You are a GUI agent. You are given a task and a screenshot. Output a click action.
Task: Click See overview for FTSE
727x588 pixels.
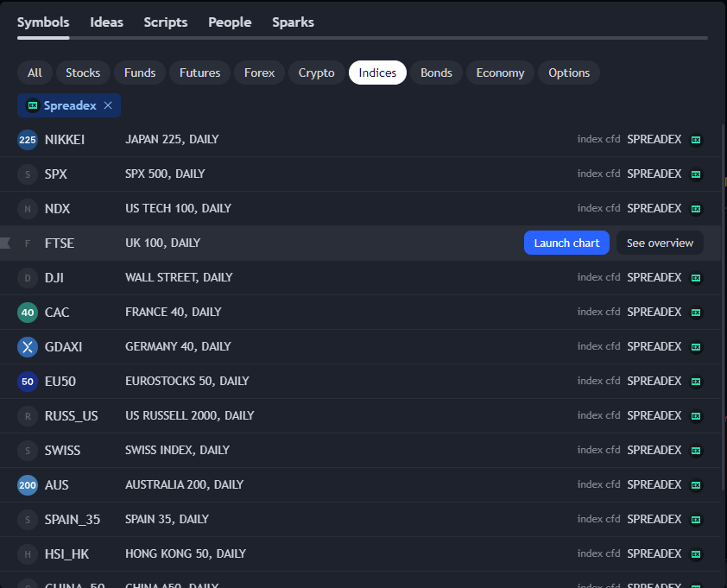(660, 243)
